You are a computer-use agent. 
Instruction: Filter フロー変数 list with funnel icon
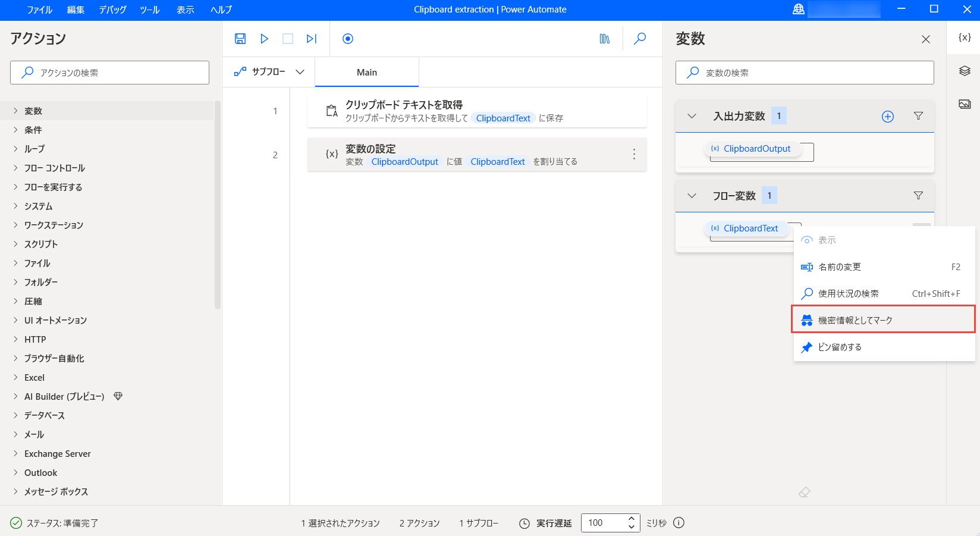click(918, 196)
